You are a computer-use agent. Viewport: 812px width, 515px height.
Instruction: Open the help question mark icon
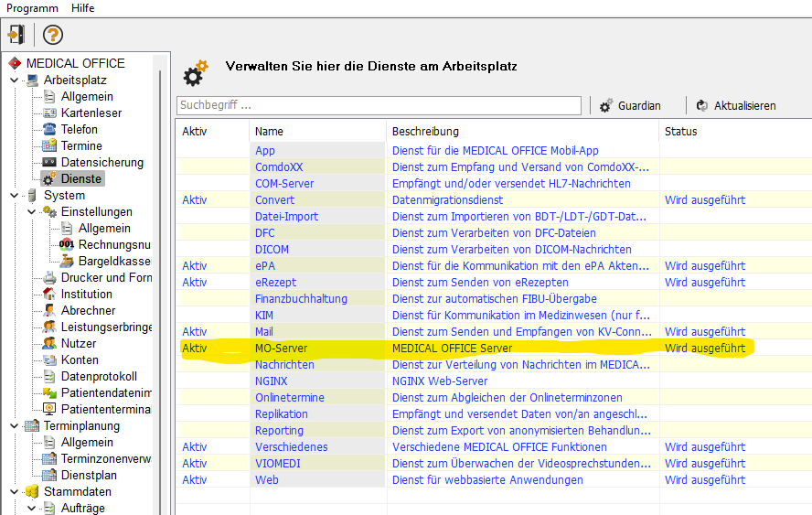click(x=53, y=35)
